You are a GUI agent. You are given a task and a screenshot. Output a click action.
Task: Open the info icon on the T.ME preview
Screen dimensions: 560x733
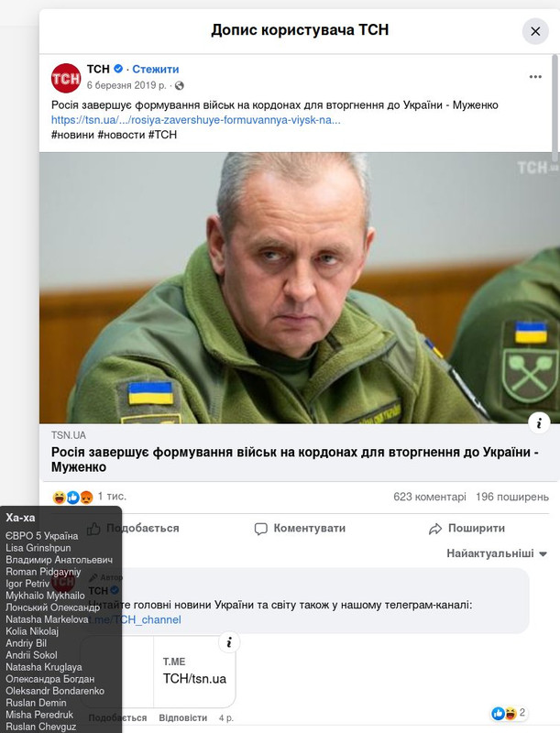tap(229, 642)
